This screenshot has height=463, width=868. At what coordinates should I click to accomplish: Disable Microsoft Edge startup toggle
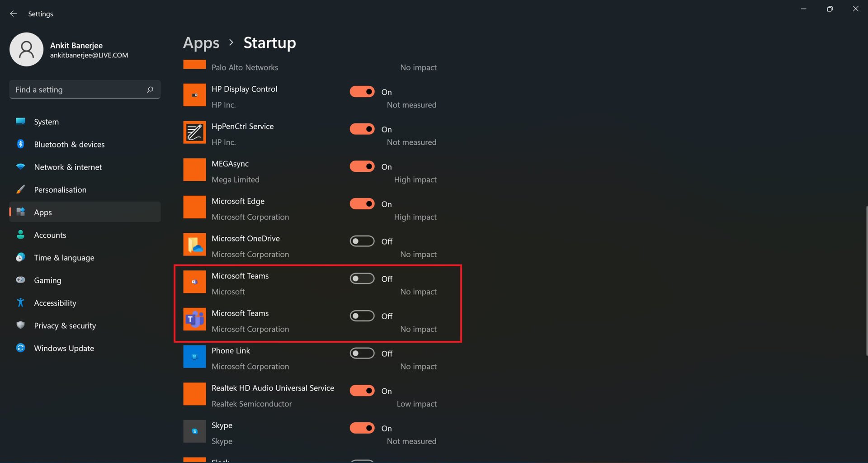tap(362, 204)
